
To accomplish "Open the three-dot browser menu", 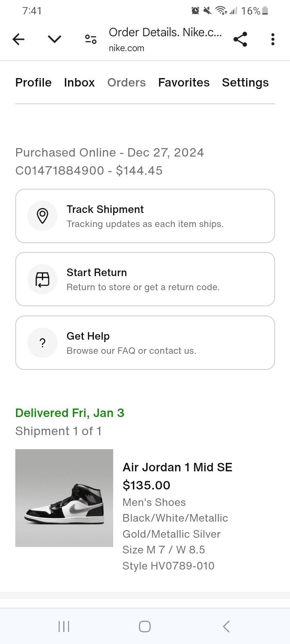I will 273,39.
